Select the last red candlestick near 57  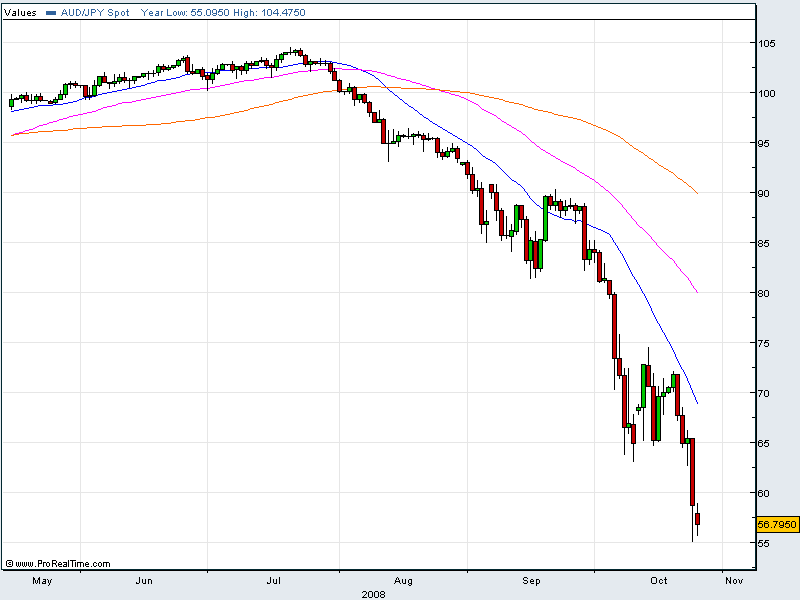(x=698, y=518)
